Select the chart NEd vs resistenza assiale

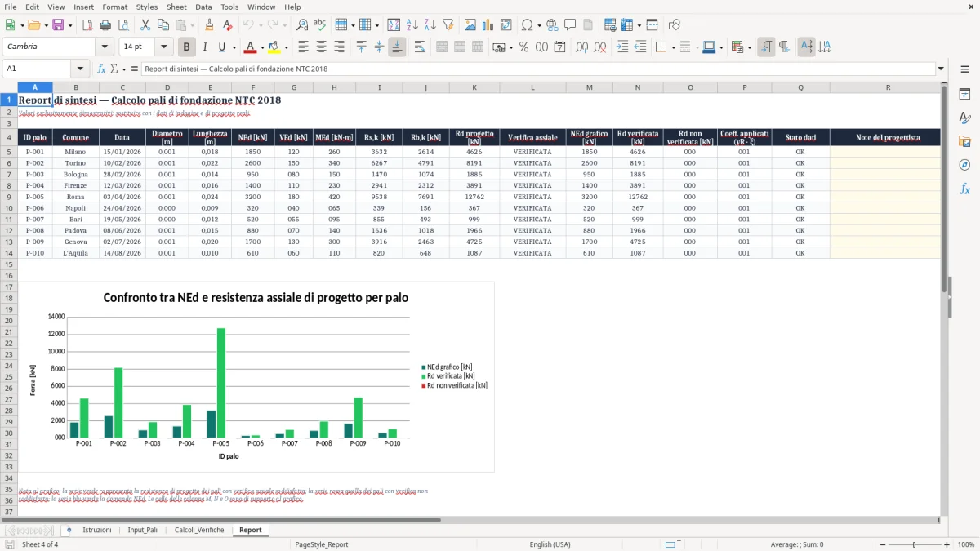[x=256, y=376]
